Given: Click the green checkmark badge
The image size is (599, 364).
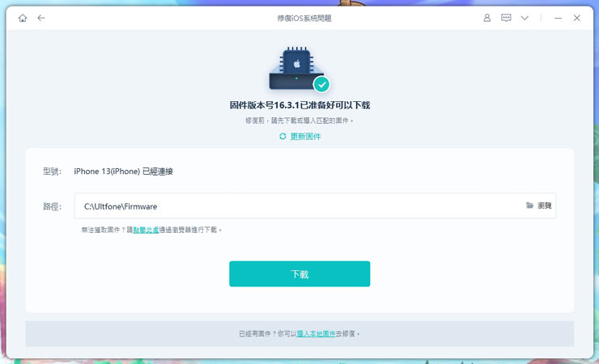Looking at the screenshot, I should pos(321,84).
